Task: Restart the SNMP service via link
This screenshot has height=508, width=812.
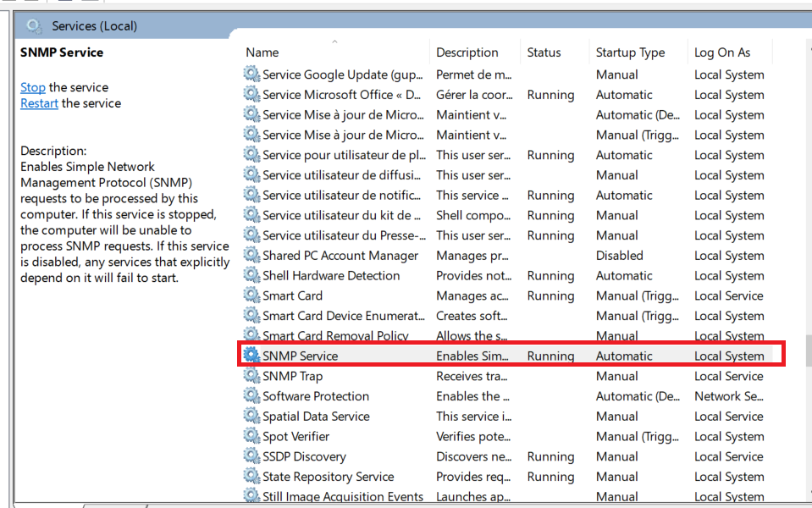Action: pos(39,103)
